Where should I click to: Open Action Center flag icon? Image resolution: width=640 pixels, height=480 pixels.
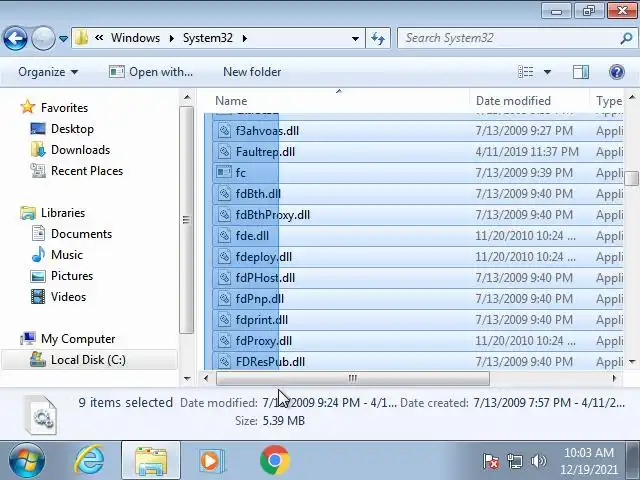click(x=491, y=462)
